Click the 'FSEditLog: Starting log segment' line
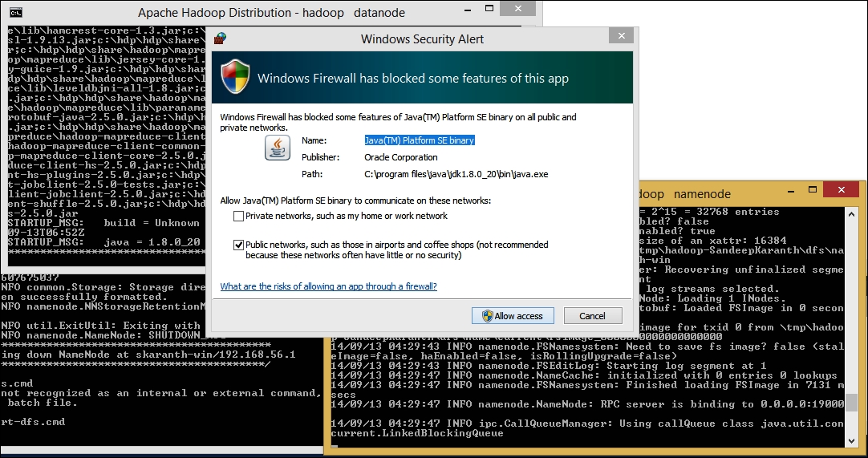Viewport: 868px width, 458px height. click(x=549, y=366)
